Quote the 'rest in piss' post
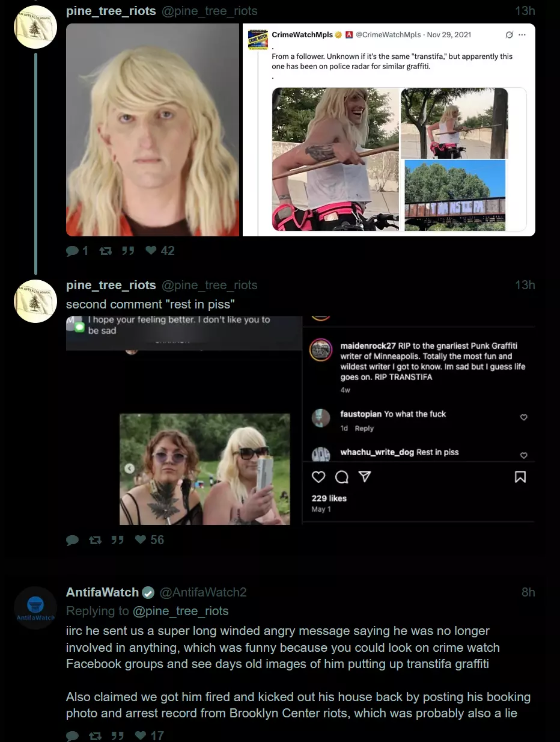560x742 pixels. [118, 540]
